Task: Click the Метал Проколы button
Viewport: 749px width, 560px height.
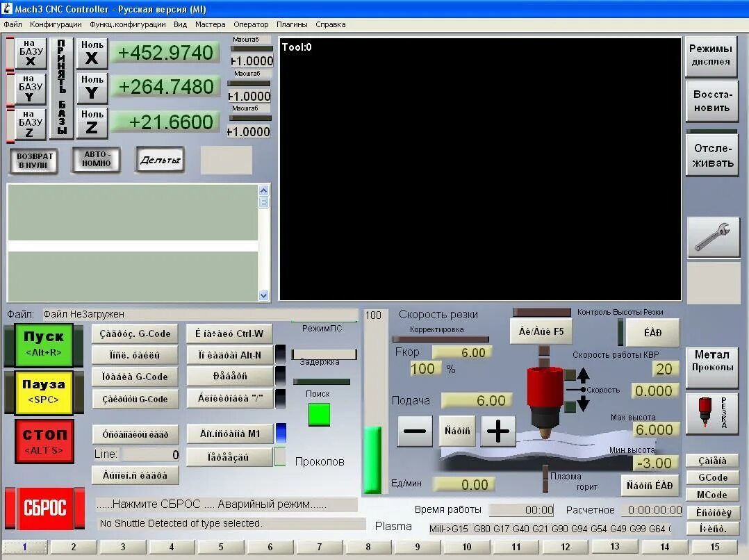Action: (712, 367)
